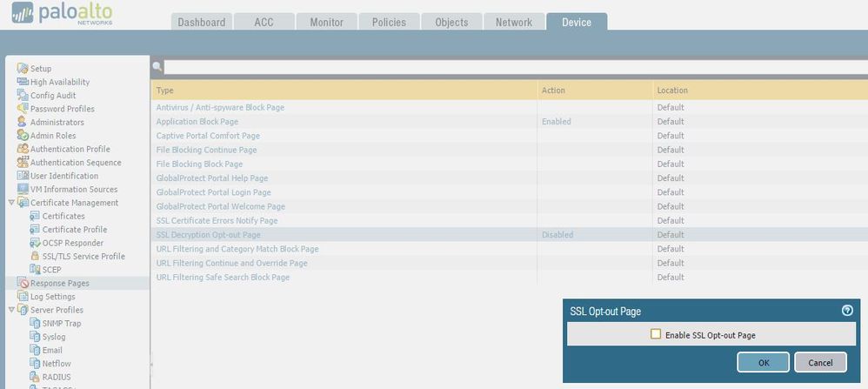This screenshot has width=868, height=389.
Task: Confirm the dialog with OK
Action: pyautogui.click(x=764, y=362)
